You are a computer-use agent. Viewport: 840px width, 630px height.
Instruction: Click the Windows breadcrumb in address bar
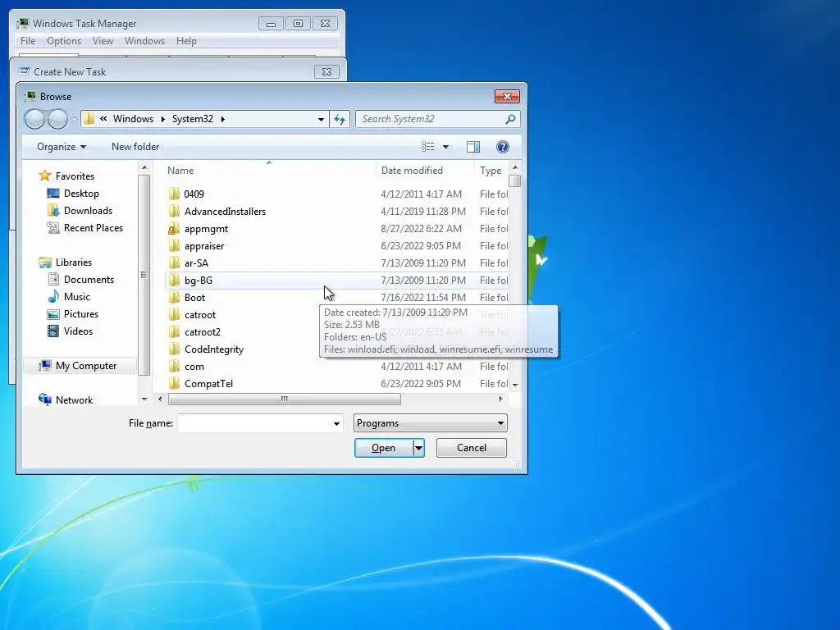tap(133, 119)
